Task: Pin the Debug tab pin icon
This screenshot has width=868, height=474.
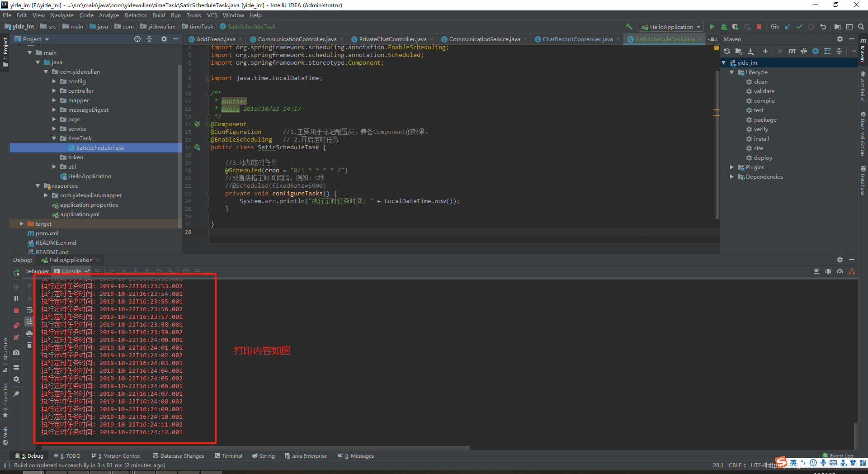Action: point(16,394)
